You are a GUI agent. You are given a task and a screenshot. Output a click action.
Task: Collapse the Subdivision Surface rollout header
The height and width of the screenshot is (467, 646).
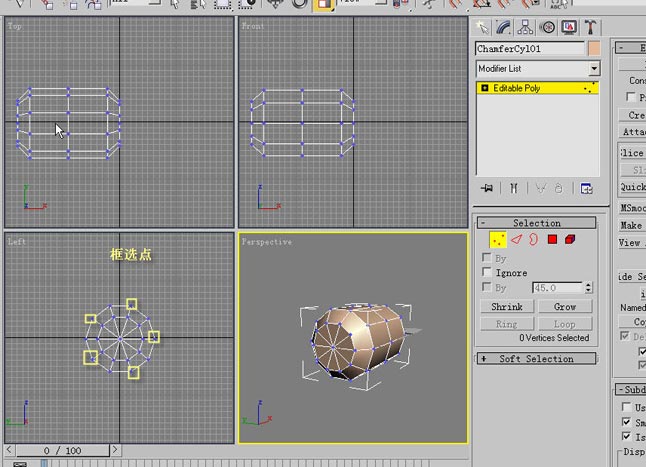click(x=631, y=390)
